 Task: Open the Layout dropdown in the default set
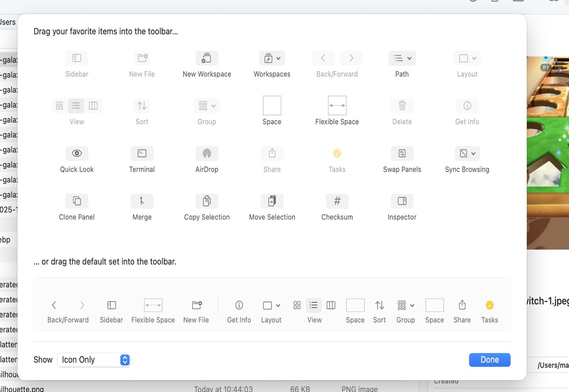point(271,305)
